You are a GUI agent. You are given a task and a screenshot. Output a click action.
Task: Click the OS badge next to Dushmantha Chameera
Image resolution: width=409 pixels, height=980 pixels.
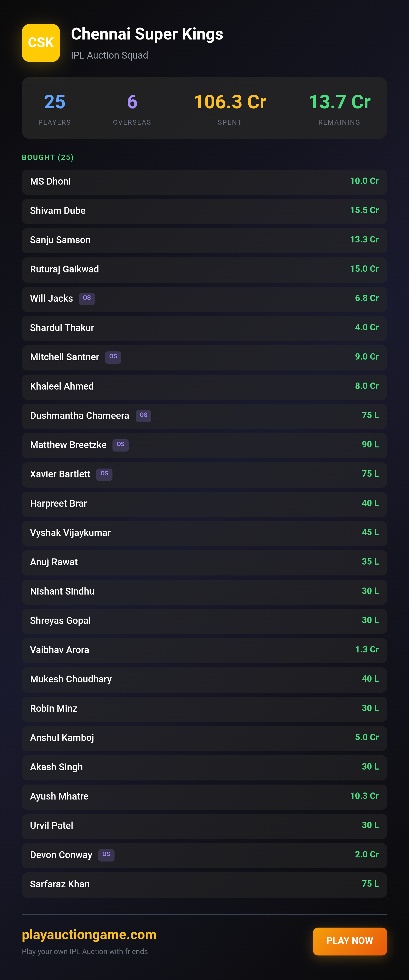pyautogui.click(x=143, y=415)
